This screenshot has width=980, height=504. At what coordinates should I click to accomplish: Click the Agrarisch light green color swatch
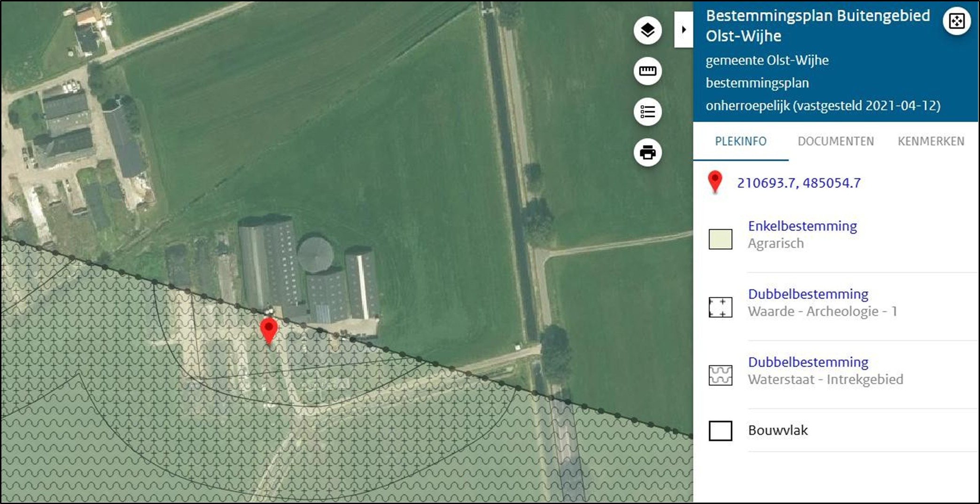720,239
